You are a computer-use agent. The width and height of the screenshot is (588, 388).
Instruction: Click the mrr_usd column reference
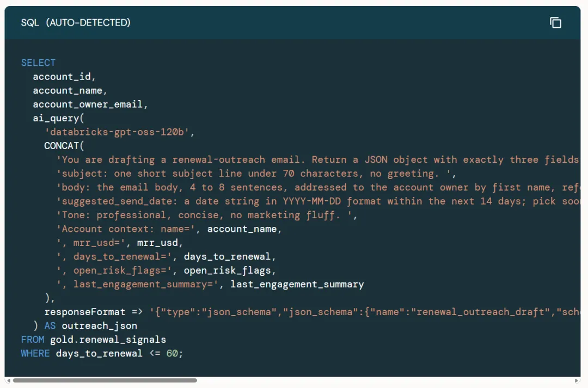(157, 243)
